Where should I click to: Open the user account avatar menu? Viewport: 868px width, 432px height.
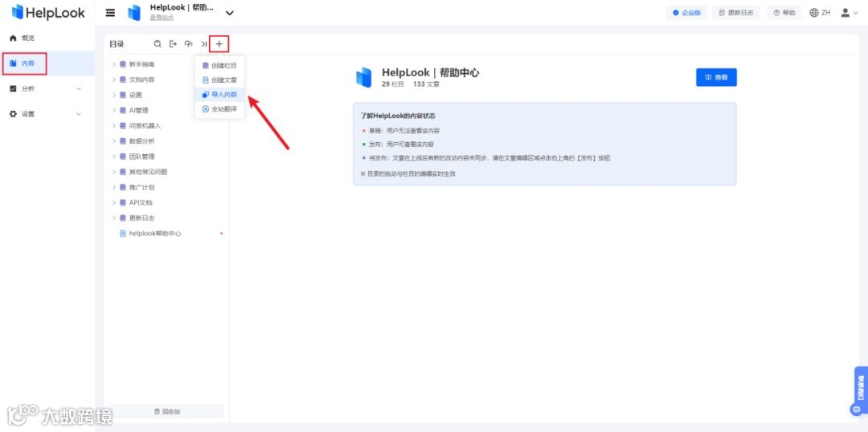click(849, 13)
